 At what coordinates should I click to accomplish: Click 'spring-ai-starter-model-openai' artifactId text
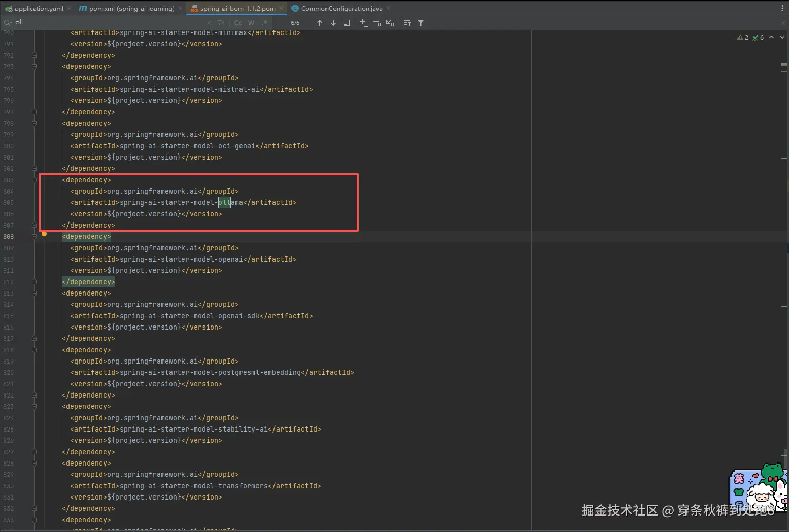pyautogui.click(x=181, y=259)
